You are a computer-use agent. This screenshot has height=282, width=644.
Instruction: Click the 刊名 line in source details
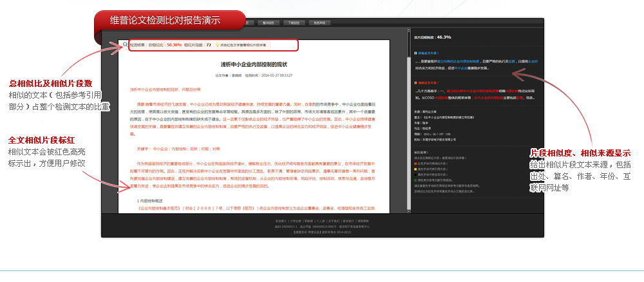point(422,129)
